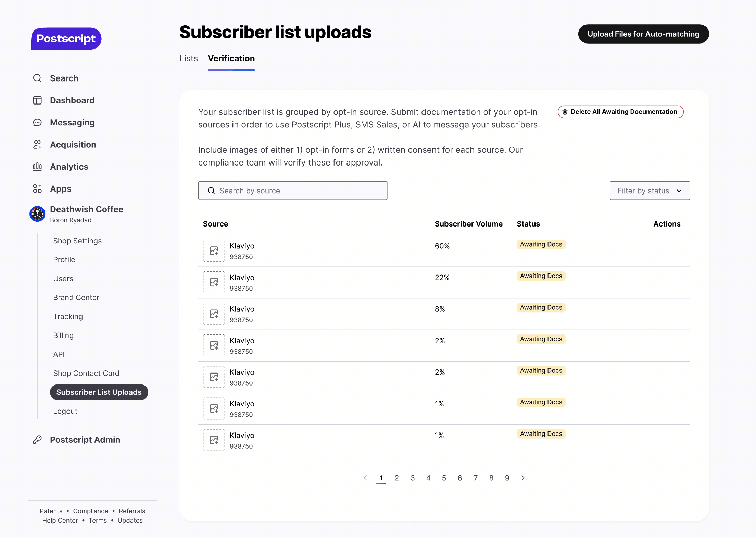This screenshot has height=538, width=756.
Task: Click the Apps grid icon
Action: pyautogui.click(x=37, y=189)
